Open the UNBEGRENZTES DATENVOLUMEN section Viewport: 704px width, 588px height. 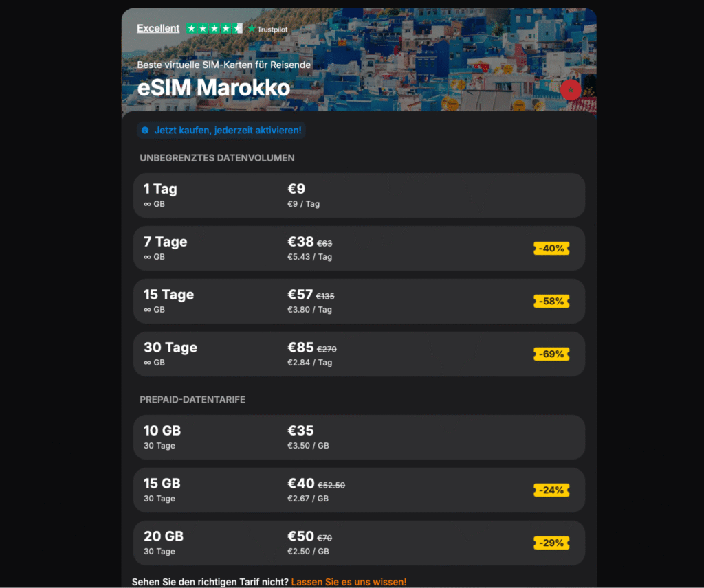coord(217,157)
